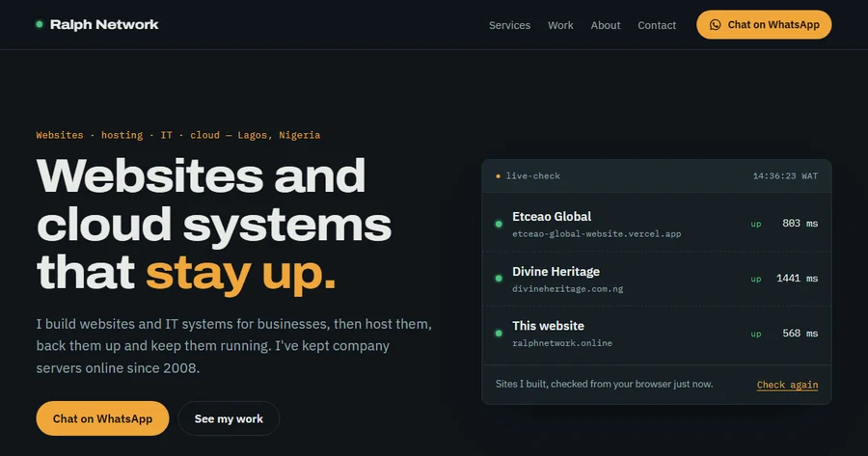The image size is (868, 456).
Task: Click the 803 ms response time
Action: [x=800, y=223]
